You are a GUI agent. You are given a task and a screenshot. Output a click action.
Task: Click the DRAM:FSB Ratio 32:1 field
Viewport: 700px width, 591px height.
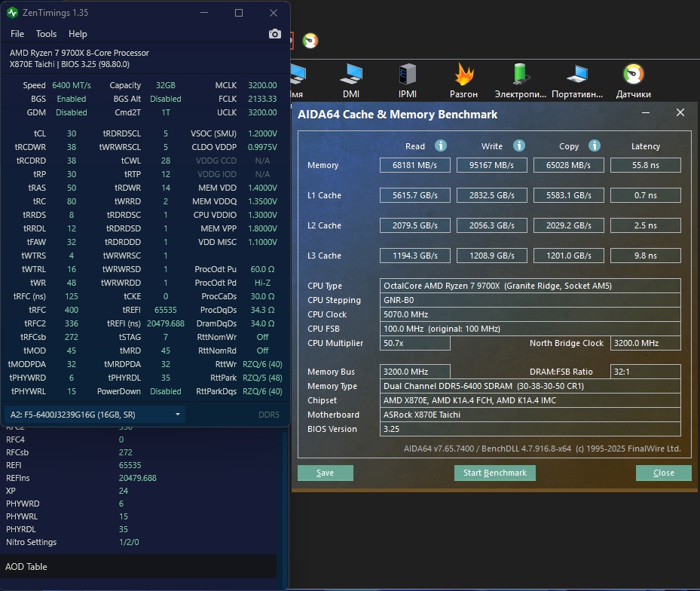tap(645, 372)
